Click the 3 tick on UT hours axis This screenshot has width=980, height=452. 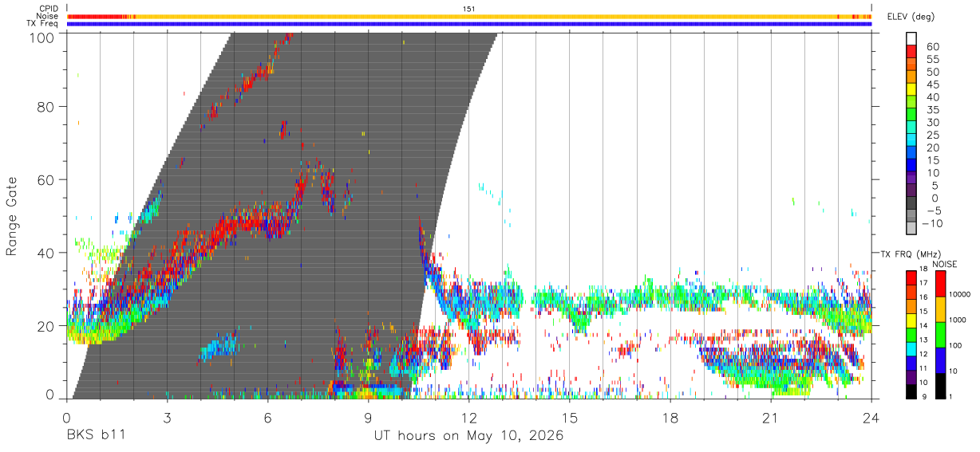pos(167,418)
